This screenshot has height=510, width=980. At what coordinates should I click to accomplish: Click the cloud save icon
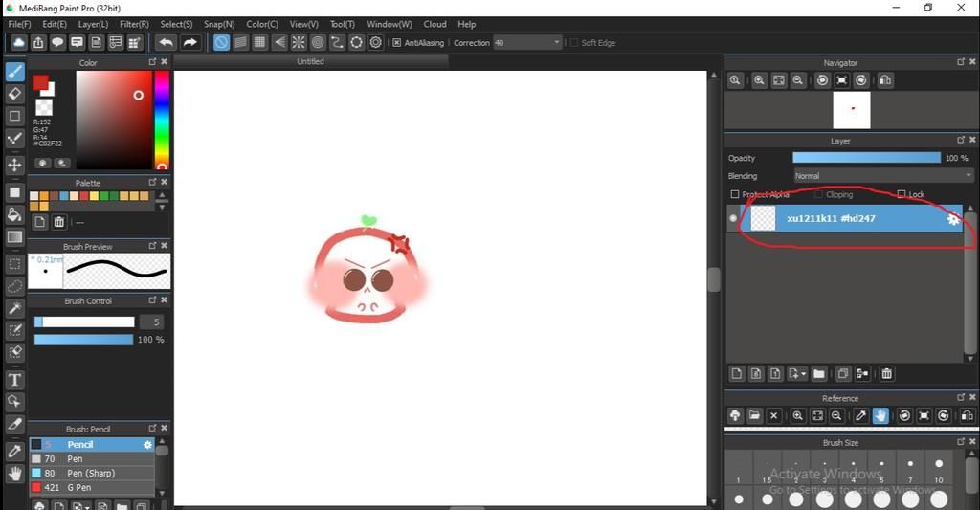(x=19, y=42)
